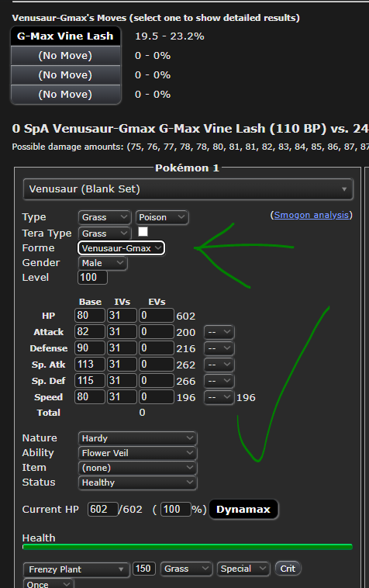Open the first Type dropdown showing Grass
Image resolution: width=369 pixels, height=588 pixels.
pyautogui.click(x=104, y=217)
